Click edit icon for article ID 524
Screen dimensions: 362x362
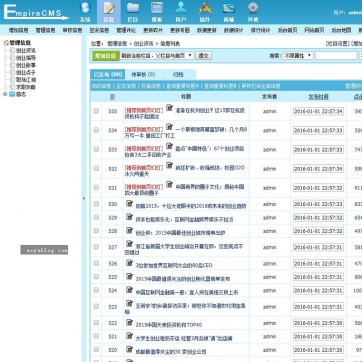(x=129, y=290)
